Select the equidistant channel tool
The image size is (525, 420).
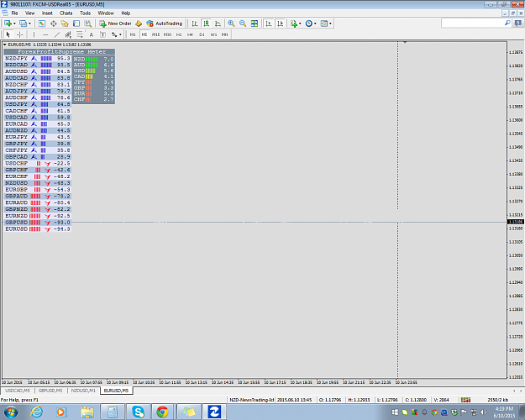pyautogui.click(x=68, y=34)
